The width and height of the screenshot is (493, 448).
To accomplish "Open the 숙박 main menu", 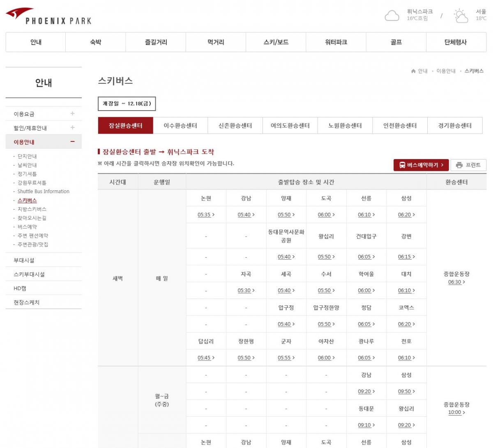I will [96, 42].
